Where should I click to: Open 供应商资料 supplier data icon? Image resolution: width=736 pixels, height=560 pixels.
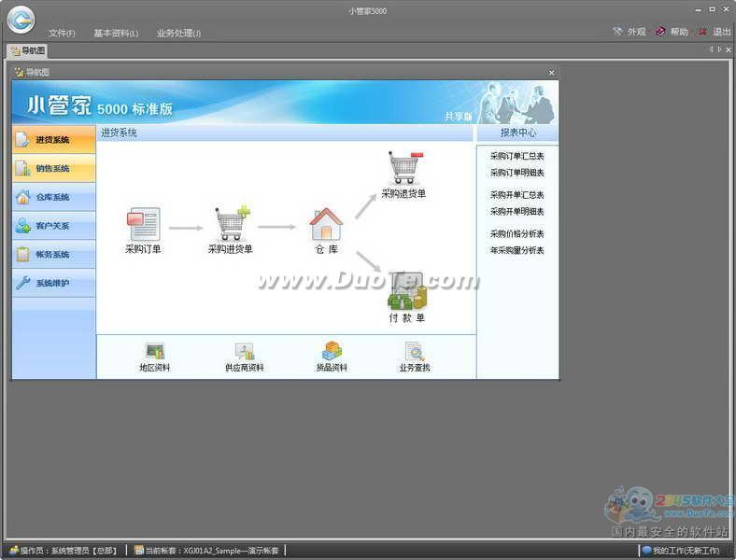click(x=244, y=352)
